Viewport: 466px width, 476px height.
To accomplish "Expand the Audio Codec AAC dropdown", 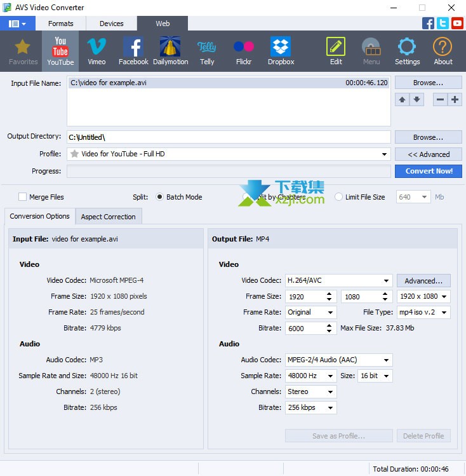I will (x=386, y=360).
